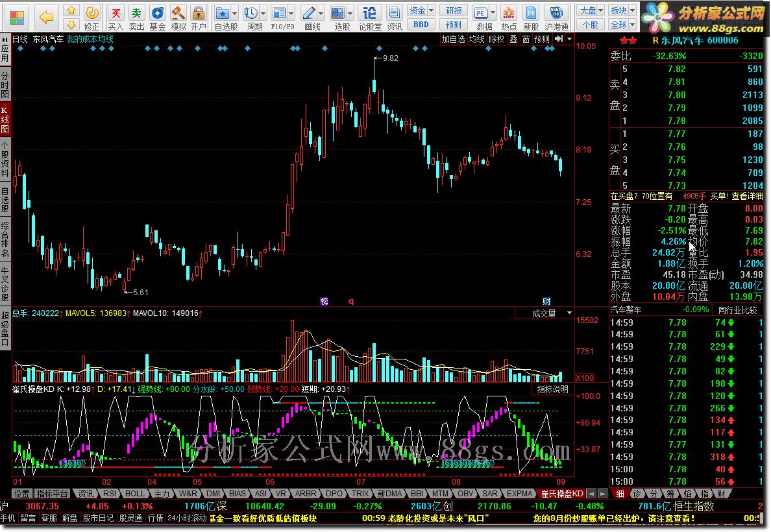This screenshot has width=771, height=532.
Task: Switch to 分时图 sidebar tab
Action: [x=5, y=84]
